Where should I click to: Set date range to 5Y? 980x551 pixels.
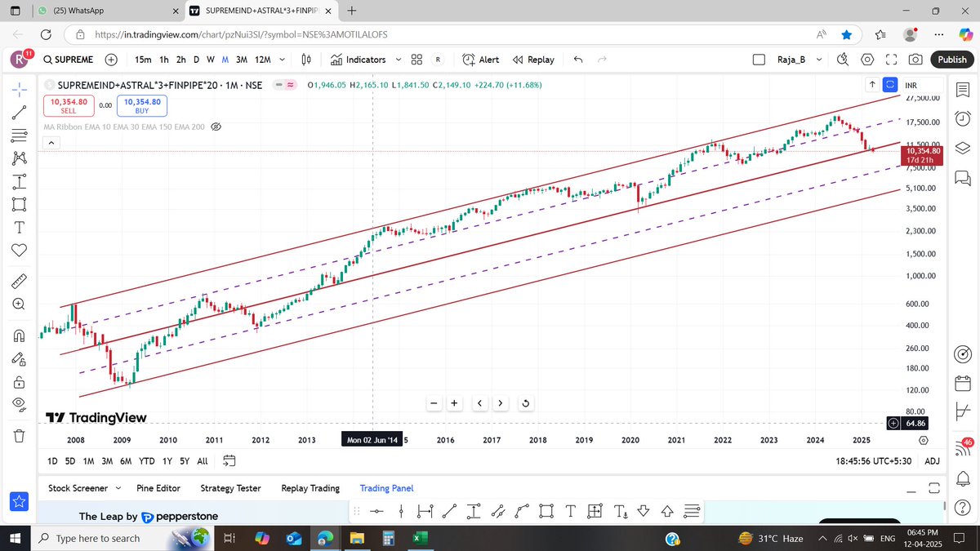pos(185,461)
